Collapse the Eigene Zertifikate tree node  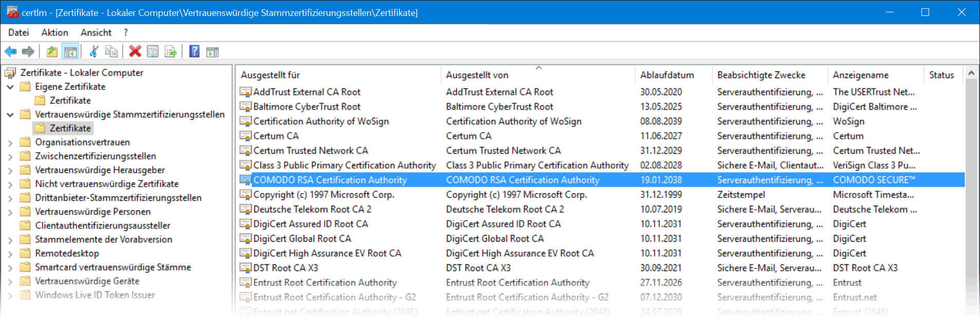click(x=10, y=87)
